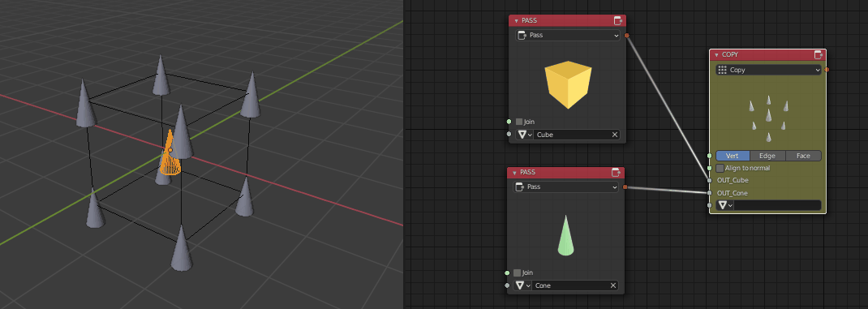Click the OUT_Cube input socket

tap(710, 180)
